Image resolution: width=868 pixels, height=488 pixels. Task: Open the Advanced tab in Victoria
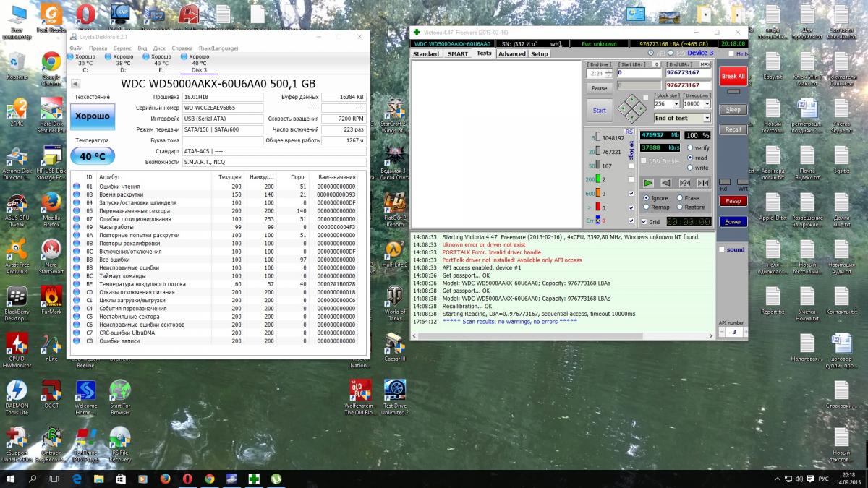pos(511,53)
